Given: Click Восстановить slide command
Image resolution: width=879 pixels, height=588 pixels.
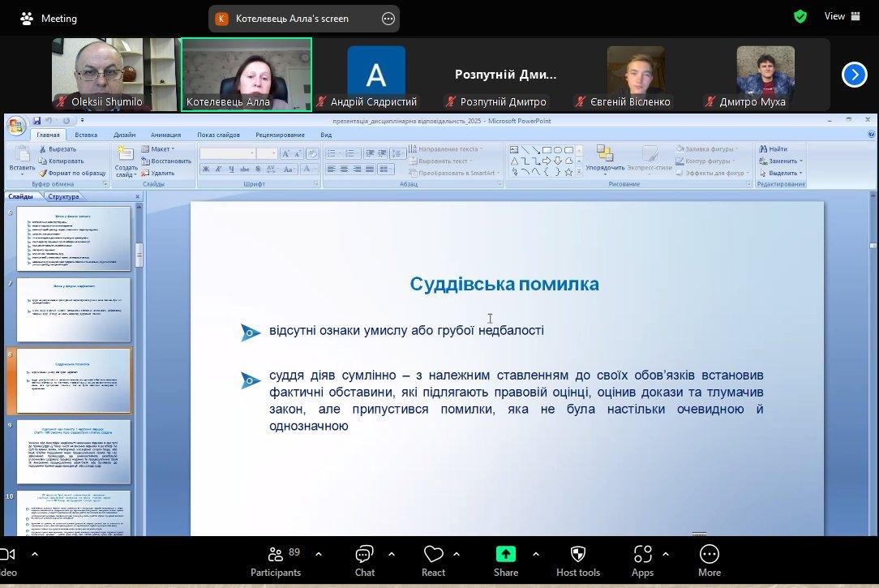Looking at the screenshot, I should point(166,161).
